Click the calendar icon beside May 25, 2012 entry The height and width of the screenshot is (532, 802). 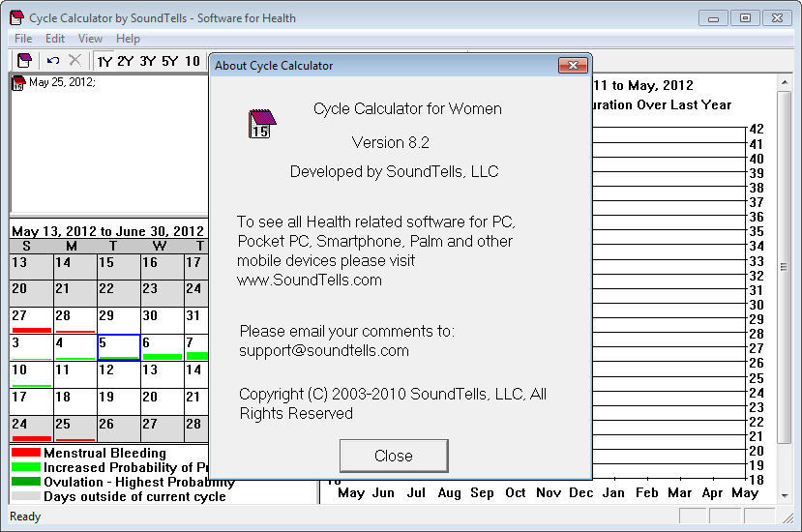click(18, 83)
